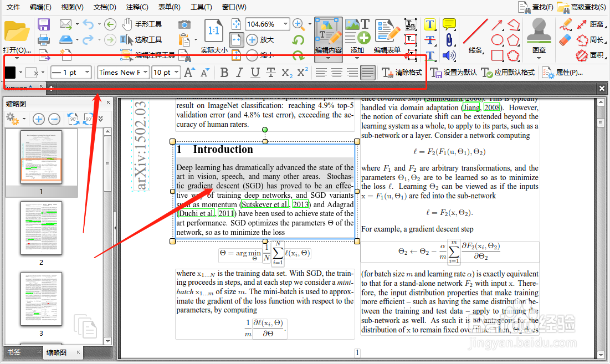
Task: Add a yellow sticky note comment
Action: pos(449,24)
